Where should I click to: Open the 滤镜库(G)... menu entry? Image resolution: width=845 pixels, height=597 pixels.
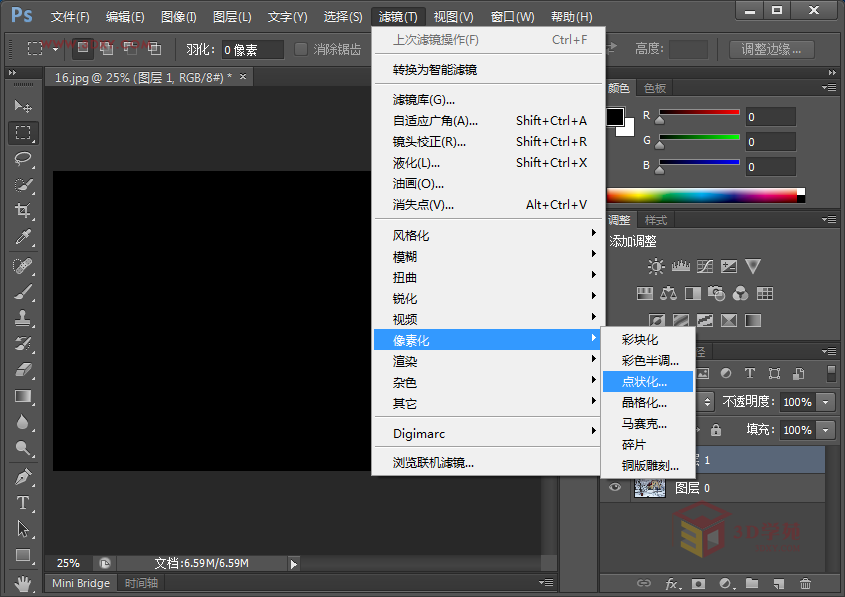[x=424, y=100]
